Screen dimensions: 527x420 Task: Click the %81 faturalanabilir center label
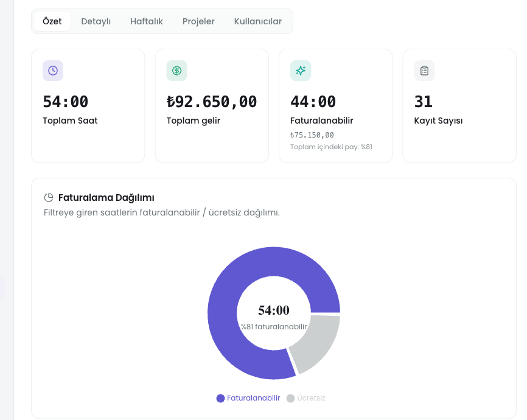coord(274,326)
